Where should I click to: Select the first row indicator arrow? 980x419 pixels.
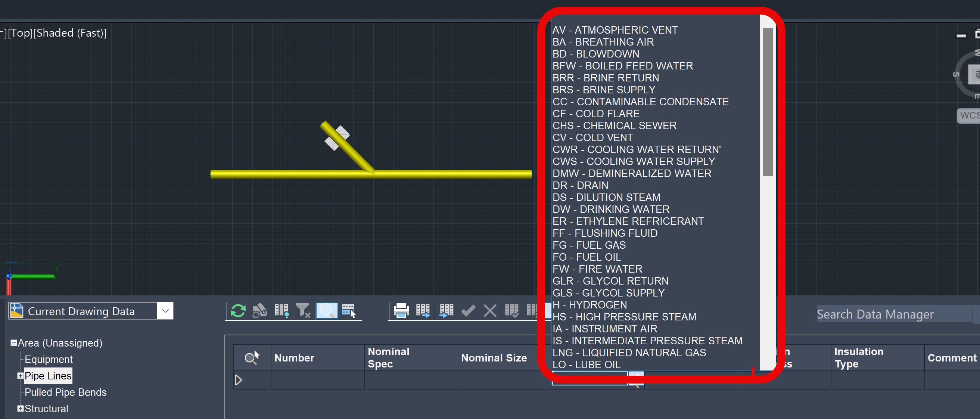239,380
